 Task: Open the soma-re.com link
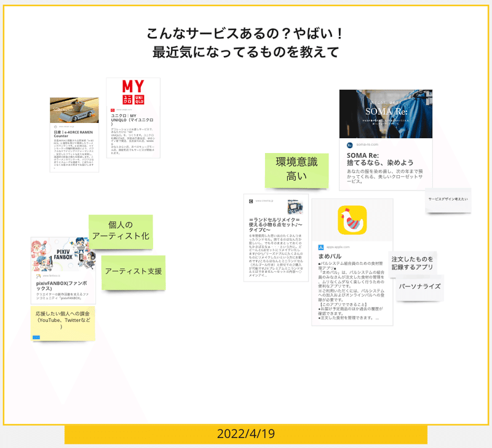point(367,144)
